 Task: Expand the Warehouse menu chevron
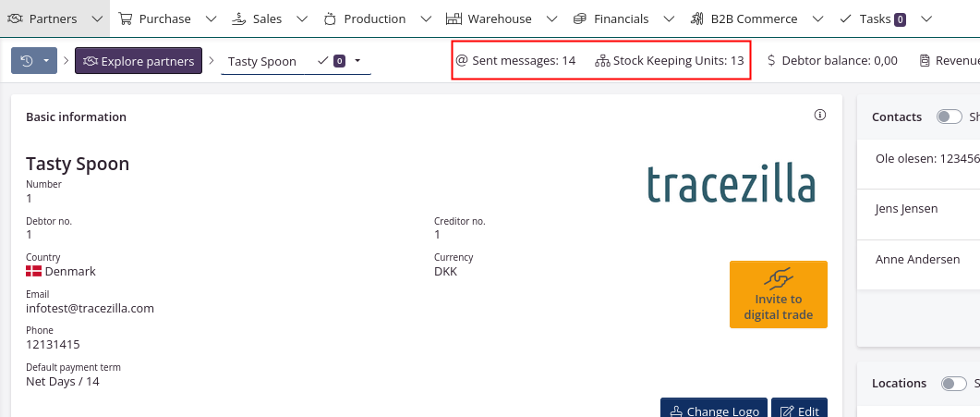[x=551, y=18]
